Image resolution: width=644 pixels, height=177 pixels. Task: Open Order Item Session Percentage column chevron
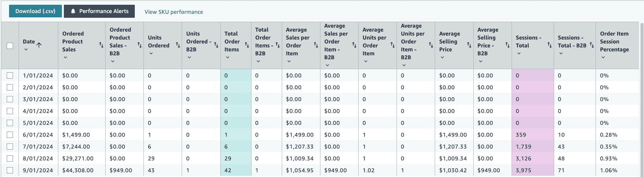click(x=603, y=58)
